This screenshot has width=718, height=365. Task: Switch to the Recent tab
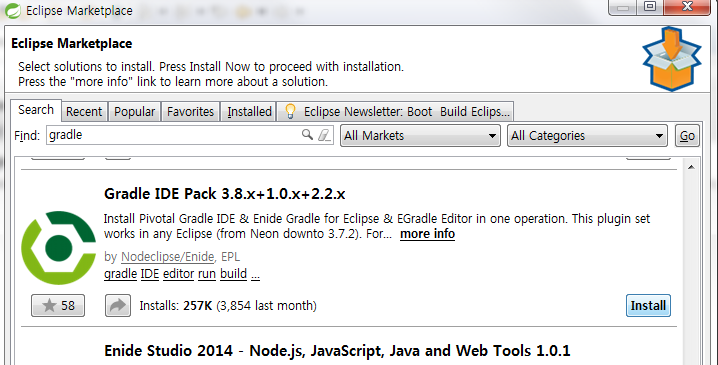pos(84,112)
